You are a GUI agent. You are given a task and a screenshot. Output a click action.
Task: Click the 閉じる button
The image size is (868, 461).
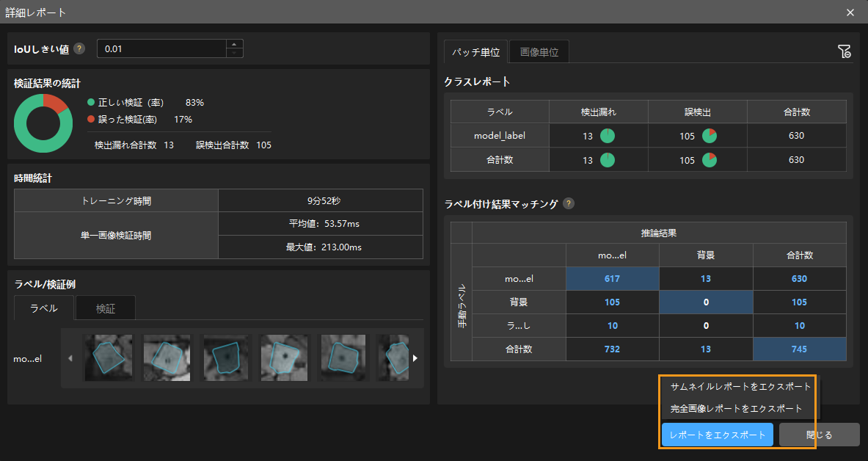click(820, 435)
